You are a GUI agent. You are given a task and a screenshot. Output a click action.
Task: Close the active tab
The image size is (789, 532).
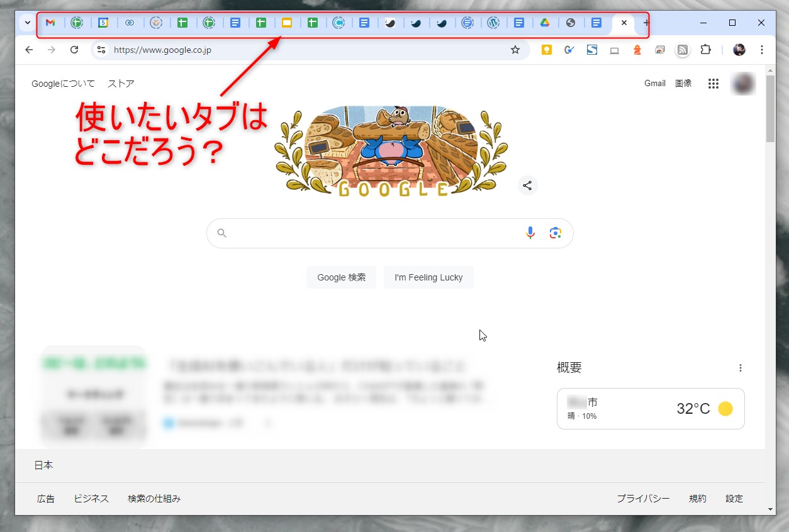click(x=624, y=23)
